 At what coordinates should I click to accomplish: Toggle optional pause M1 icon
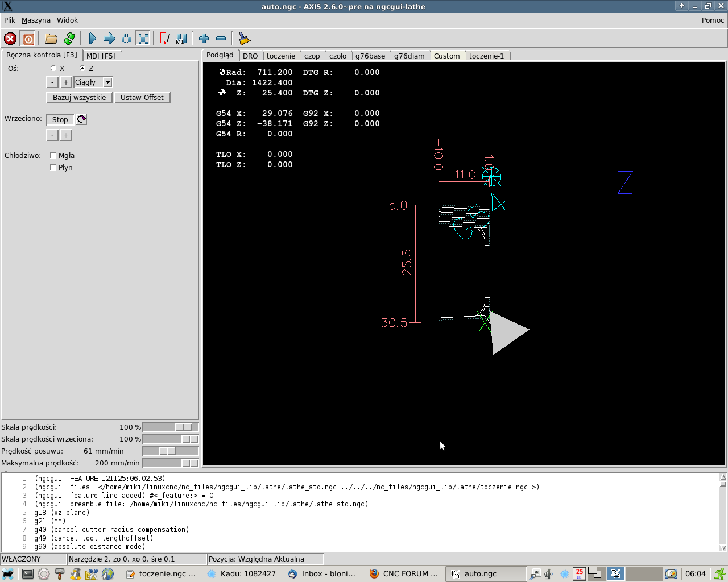point(181,39)
